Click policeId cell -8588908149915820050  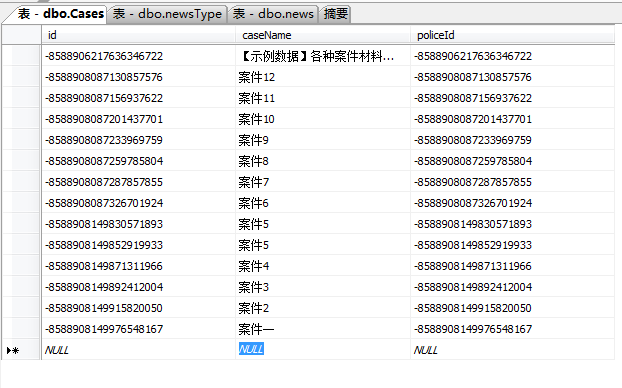513,308
